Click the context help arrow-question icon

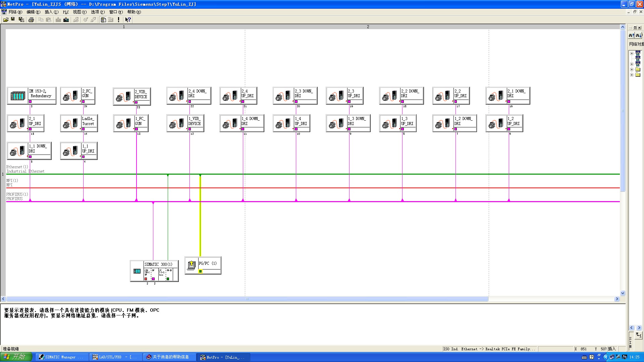click(x=128, y=20)
